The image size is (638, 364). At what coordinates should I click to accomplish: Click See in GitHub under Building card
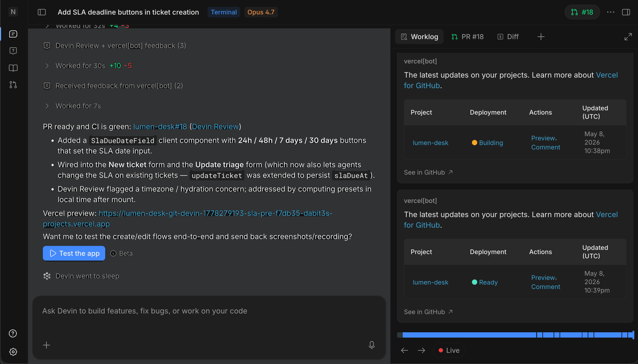coord(428,172)
